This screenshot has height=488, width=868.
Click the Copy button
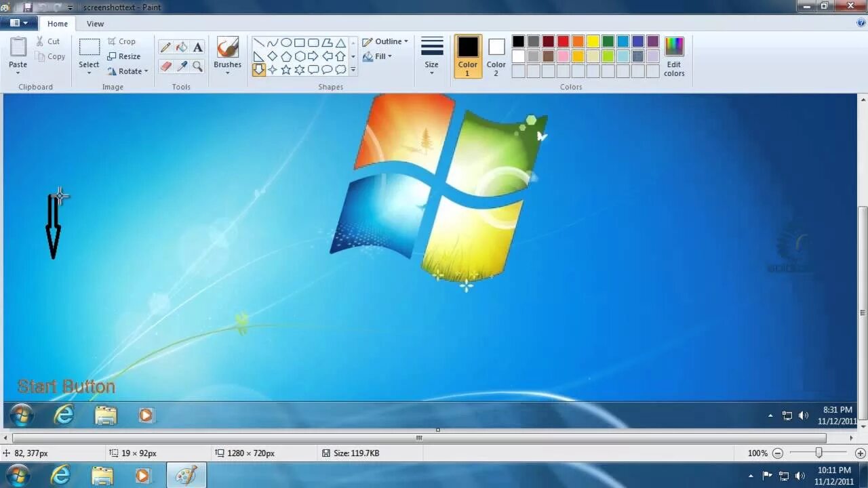point(50,57)
